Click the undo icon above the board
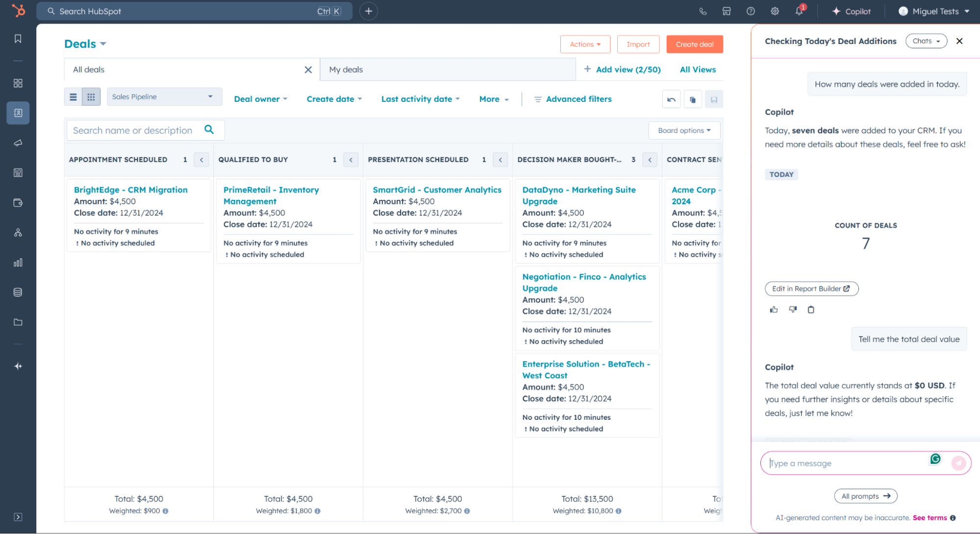Viewport: 980px width, 534px height. pos(671,99)
